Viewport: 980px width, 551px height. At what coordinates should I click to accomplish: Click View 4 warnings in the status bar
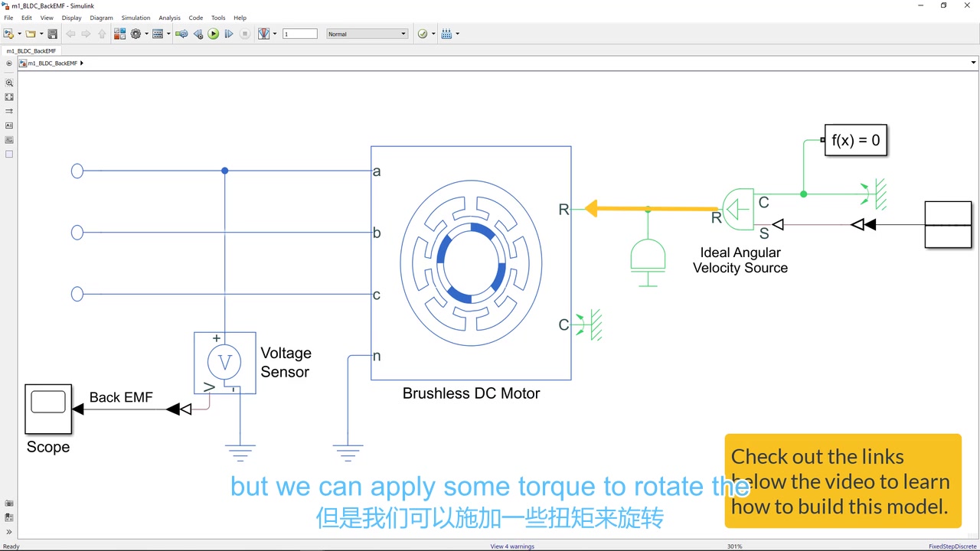tap(512, 546)
